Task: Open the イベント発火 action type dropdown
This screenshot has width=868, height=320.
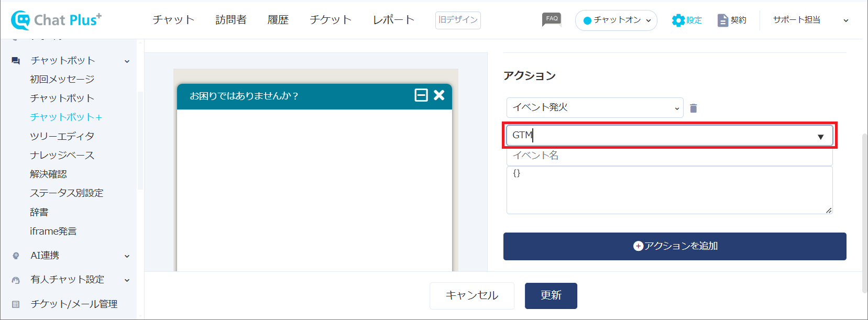Action: click(x=595, y=107)
